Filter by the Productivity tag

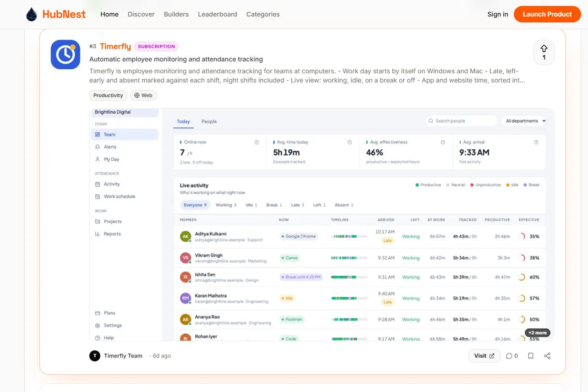108,95
